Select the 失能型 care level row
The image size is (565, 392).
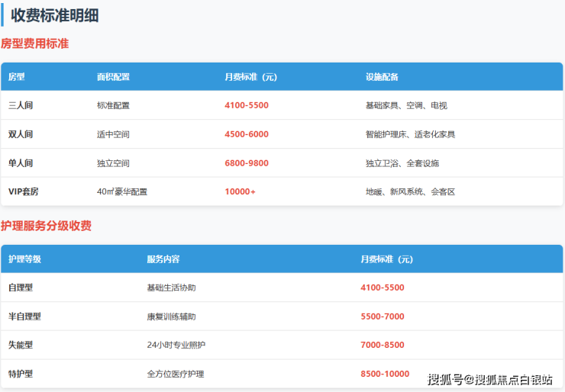[21, 345]
